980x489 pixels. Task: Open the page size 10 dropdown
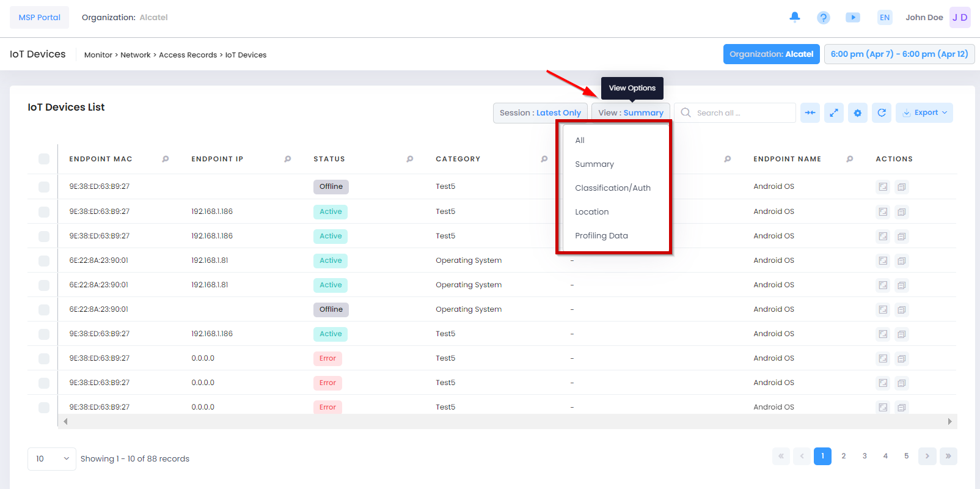tap(52, 458)
